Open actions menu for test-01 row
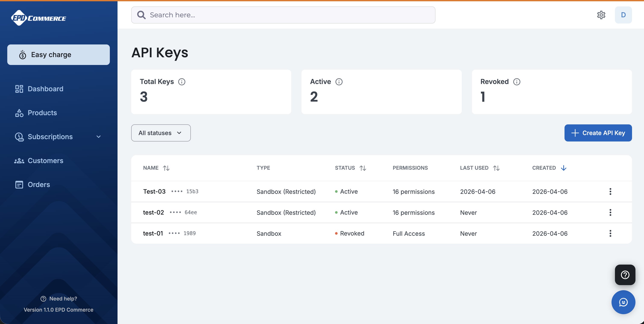644x324 pixels. click(610, 234)
